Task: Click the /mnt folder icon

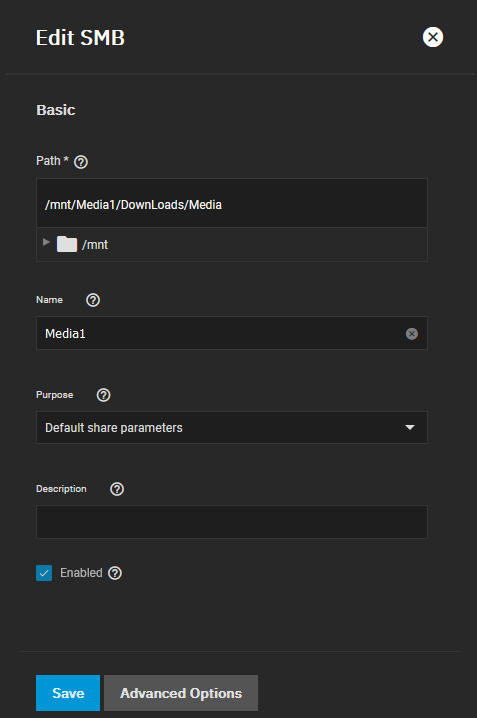Action: 67,244
